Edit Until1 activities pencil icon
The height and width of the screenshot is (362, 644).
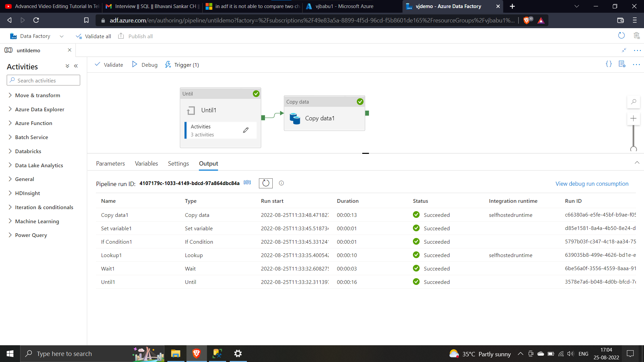tap(246, 130)
